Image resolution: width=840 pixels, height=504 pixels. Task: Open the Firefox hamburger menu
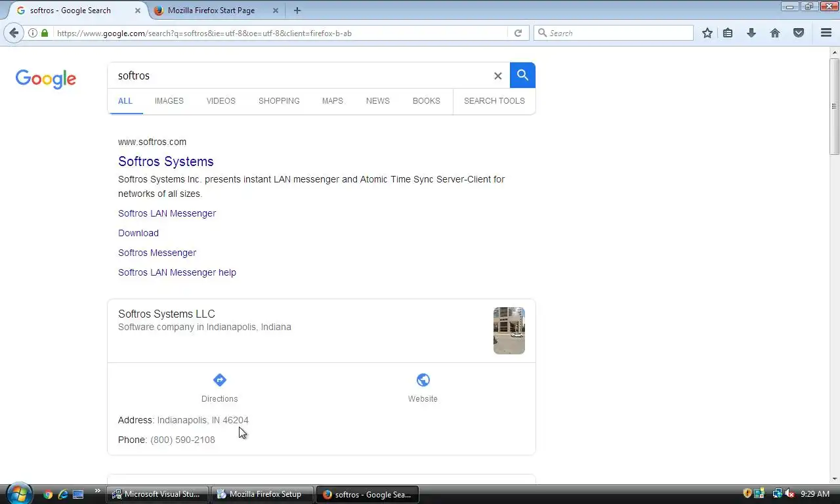826,33
